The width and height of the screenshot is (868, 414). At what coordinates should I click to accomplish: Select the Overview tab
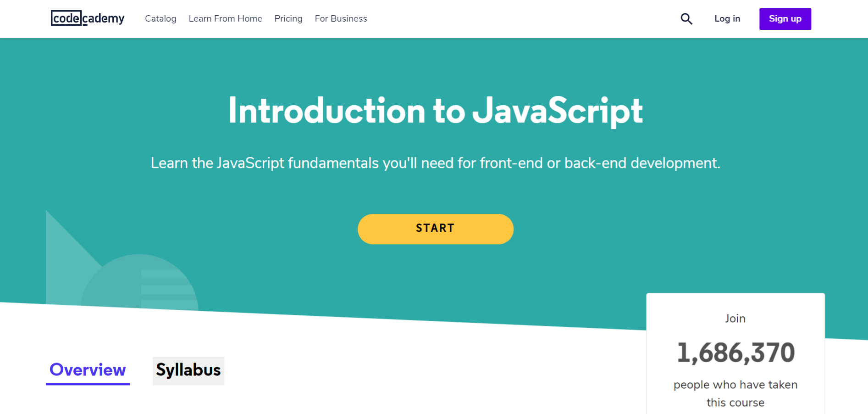[x=88, y=370]
